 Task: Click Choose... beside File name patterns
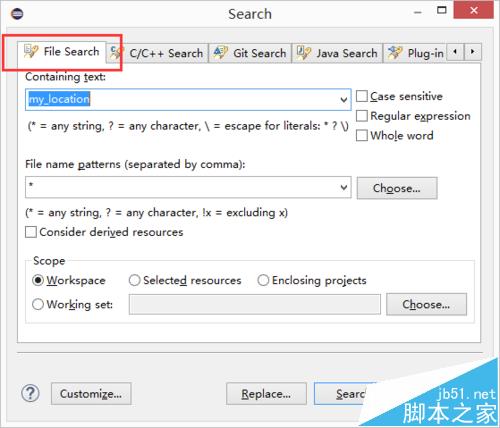pyautogui.click(x=397, y=188)
